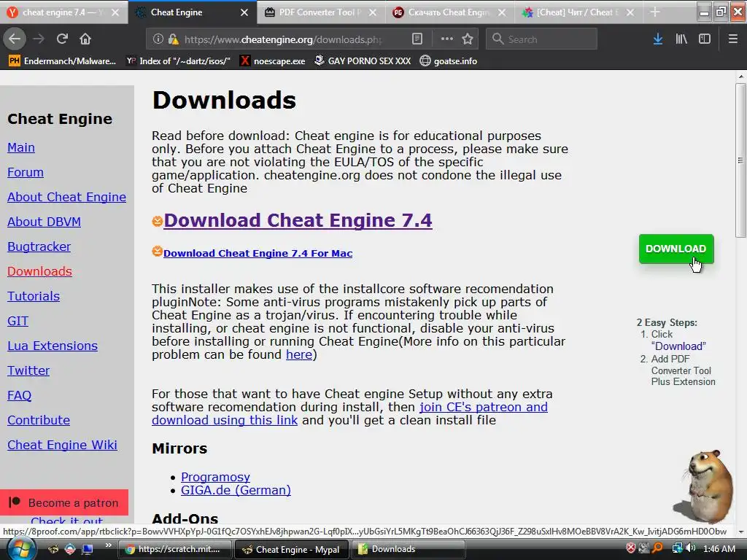Open the Programosy mirror link
The height and width of the screenshot is (560, 747).
point(215,477)
